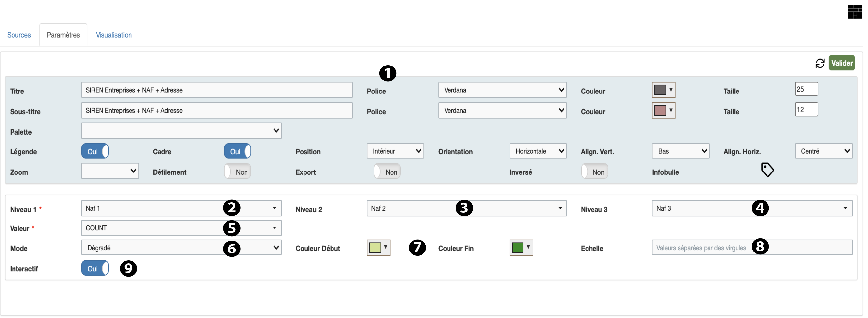Open the Niveau 1 dropdown showing Naf 1
The width and height of the screenshot is (868, 318).
181,208
